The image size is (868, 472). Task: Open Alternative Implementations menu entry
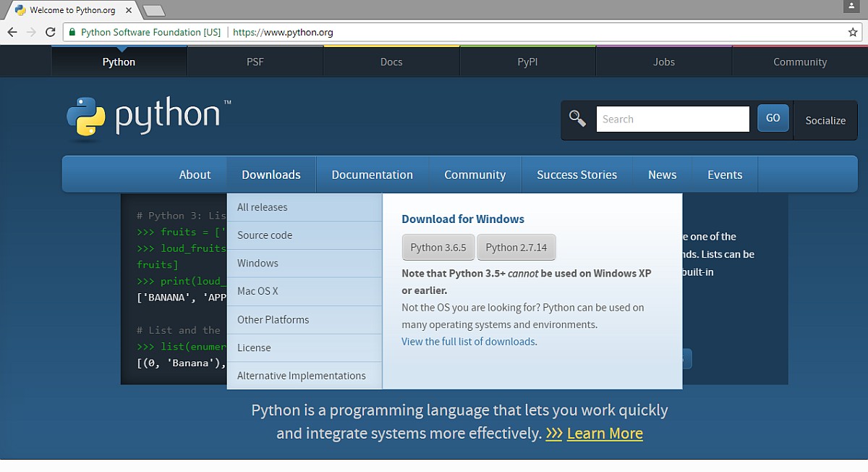tap(305, 376)
